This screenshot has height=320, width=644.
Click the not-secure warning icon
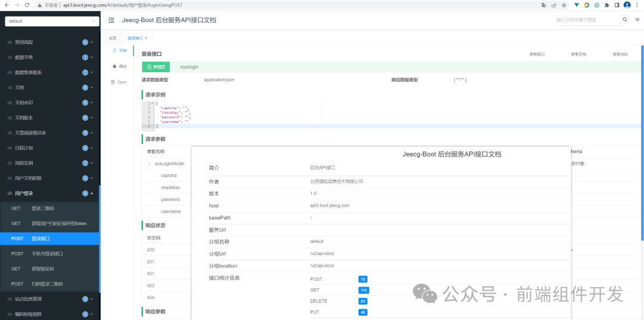click(39, 5)
